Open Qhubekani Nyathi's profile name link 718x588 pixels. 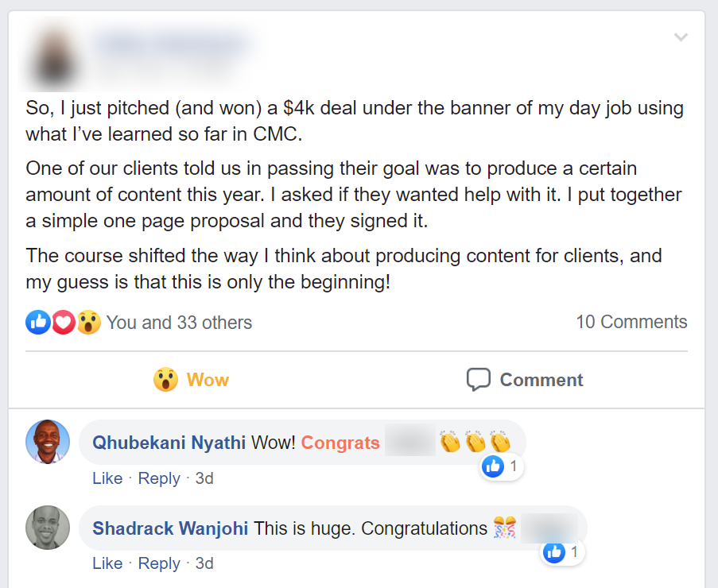tap(169, 443)
